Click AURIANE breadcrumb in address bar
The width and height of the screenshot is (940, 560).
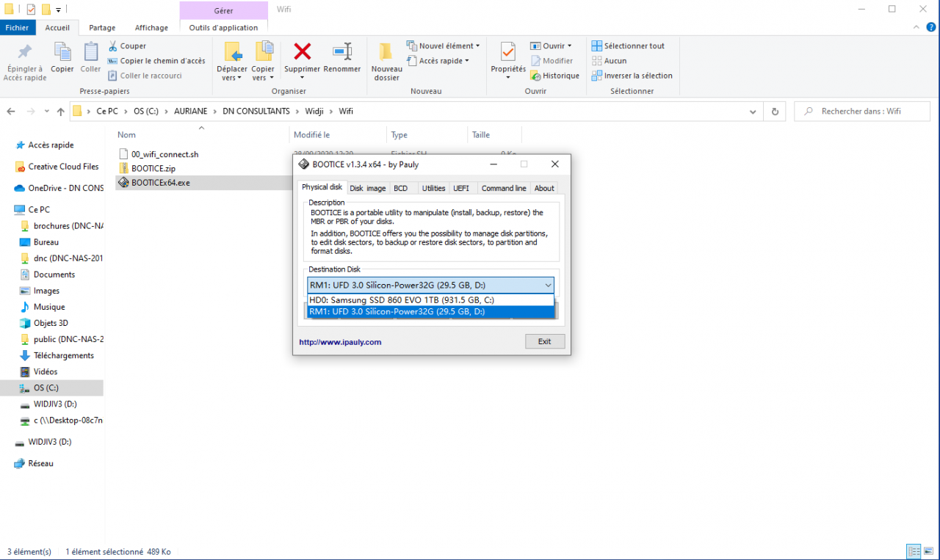pos(191,112)
